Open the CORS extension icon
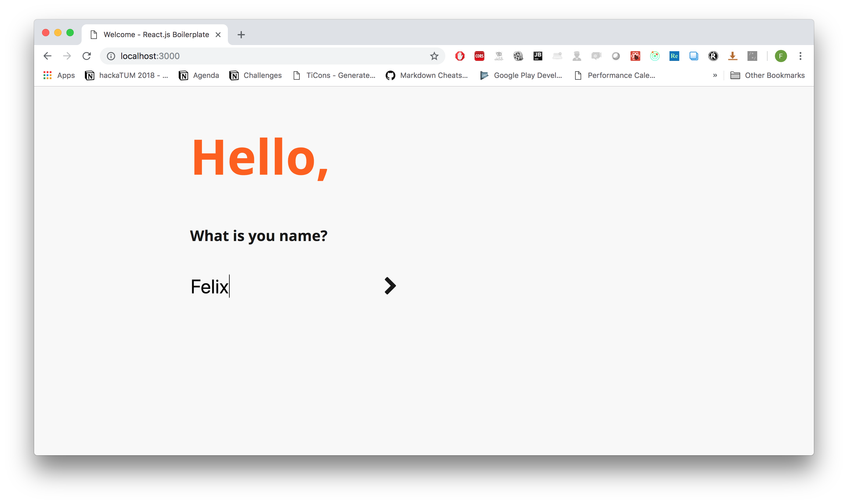This screenshot has height=504, width=848. click(479, 56)
